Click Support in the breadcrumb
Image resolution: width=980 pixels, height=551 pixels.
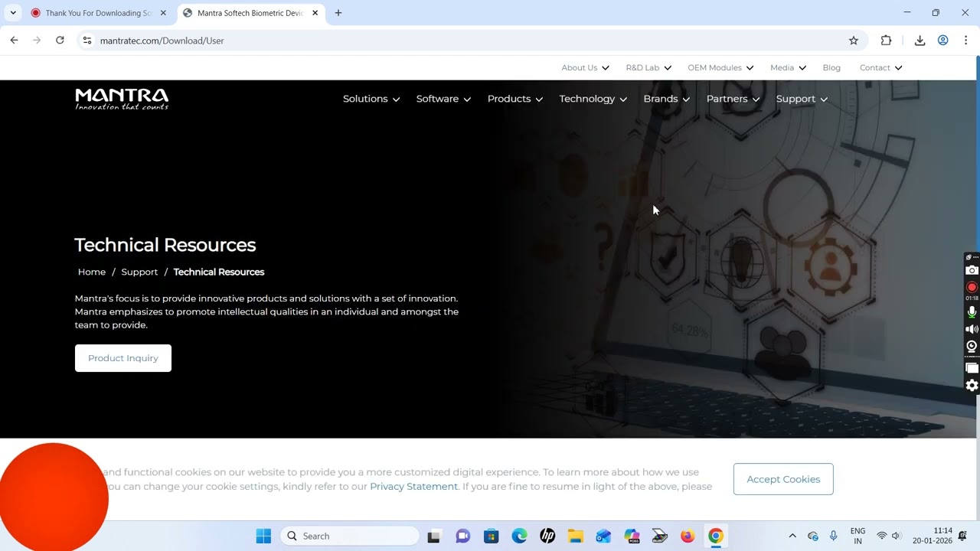click(x=139, y=272)
